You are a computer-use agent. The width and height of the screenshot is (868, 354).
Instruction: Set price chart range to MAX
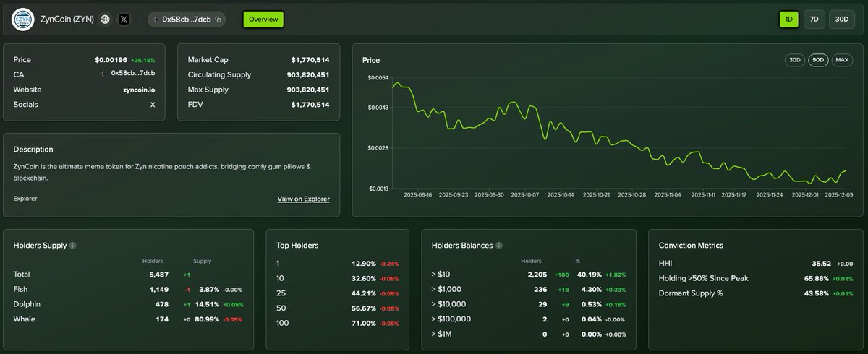842,60
